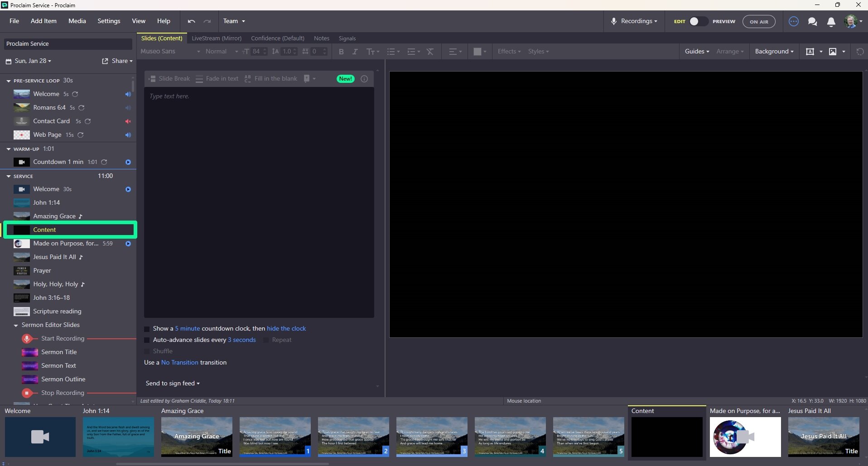This screenshot has height=466, width=868.
Task: Click the image insert icon on toolbar
Action: pyautogui.click(x=833, y=51)
